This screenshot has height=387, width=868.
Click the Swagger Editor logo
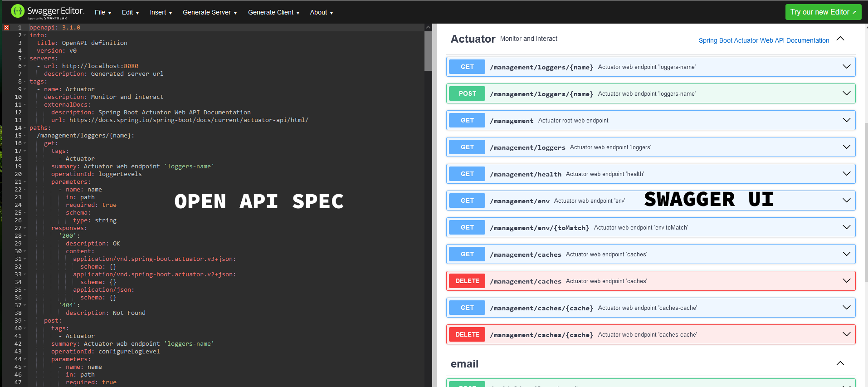tap(47, 12)
